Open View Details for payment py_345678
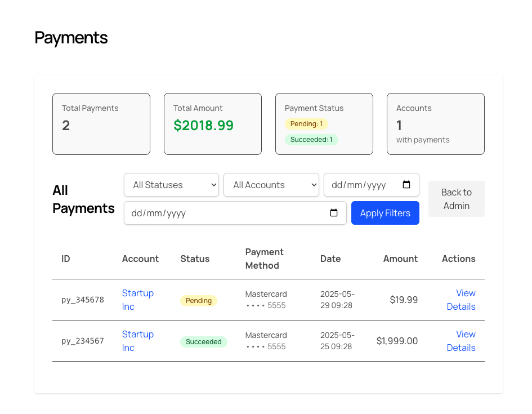The image size is (532, 414). [x=461, y=300]
